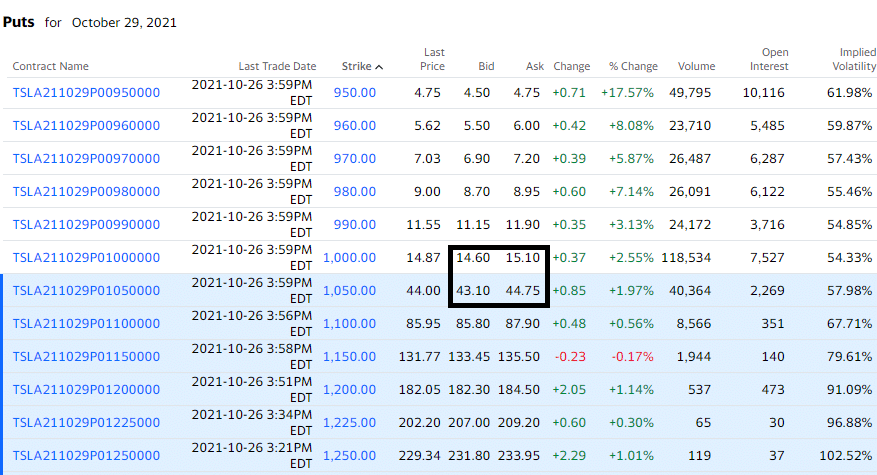Select the 2,269 open interest cell
Viewport: 877px width, 475px height.
tap(767, 290)
